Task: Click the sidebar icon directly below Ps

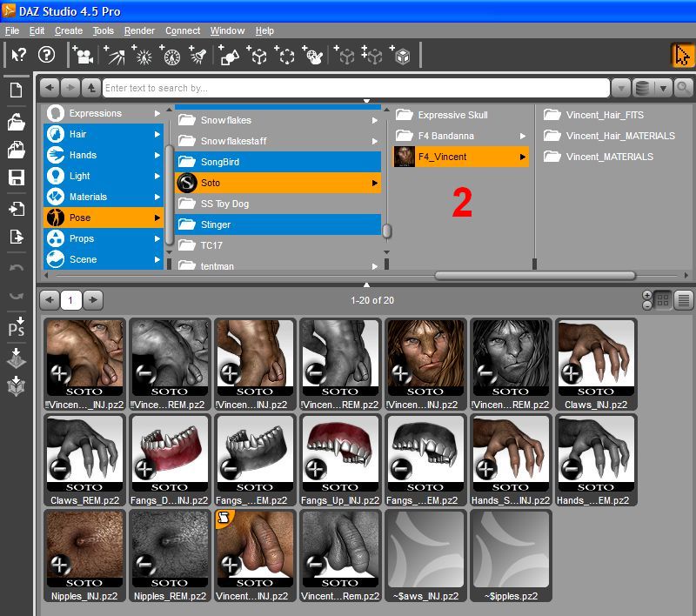Action: coord(17,358)
